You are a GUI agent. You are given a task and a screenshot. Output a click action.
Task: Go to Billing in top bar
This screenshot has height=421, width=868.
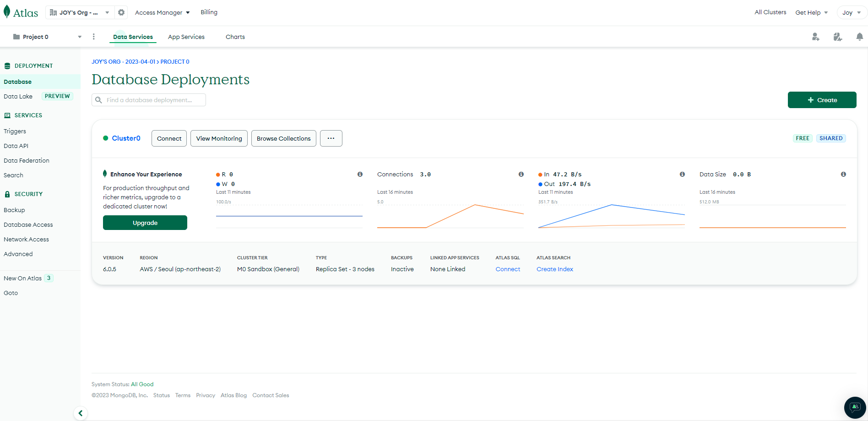(x=209, y=12)
